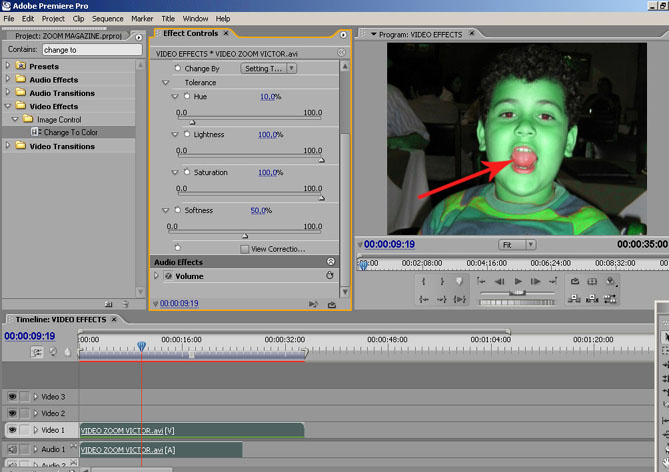Click the new custom bin icon
This screenshot has height=472, width=669.
[110, 303]
